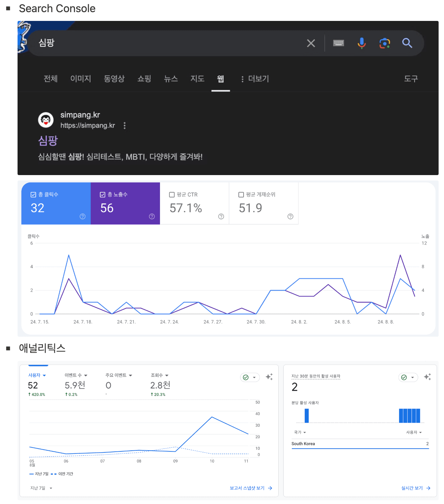Open the 지난 7일 date range dropdown
The width and height of the screenshot is (444, 504).
[x=41, y=488]
